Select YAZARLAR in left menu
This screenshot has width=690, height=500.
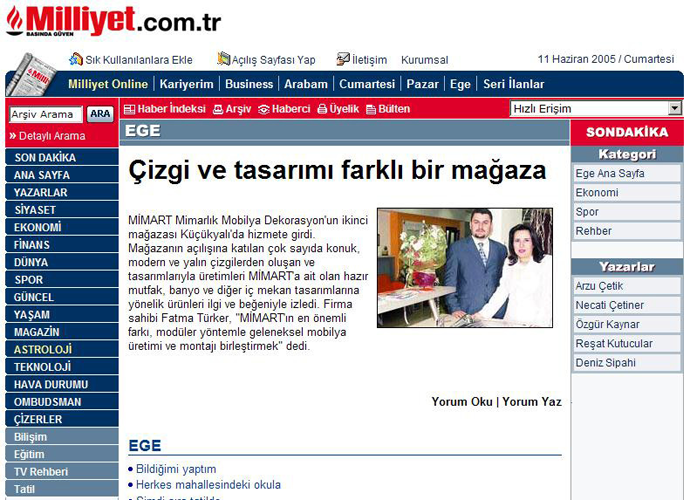(x=62, y=192)
